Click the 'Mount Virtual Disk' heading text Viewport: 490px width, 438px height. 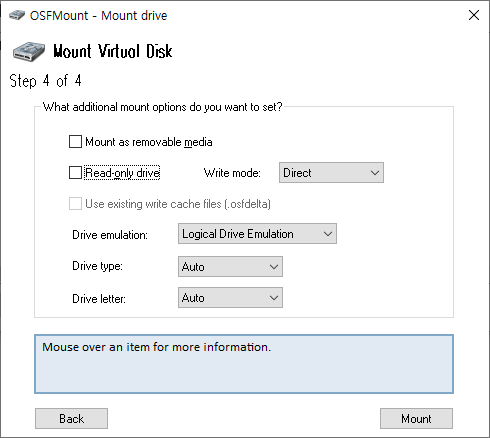pyautogui.click(x=113, y=51)
